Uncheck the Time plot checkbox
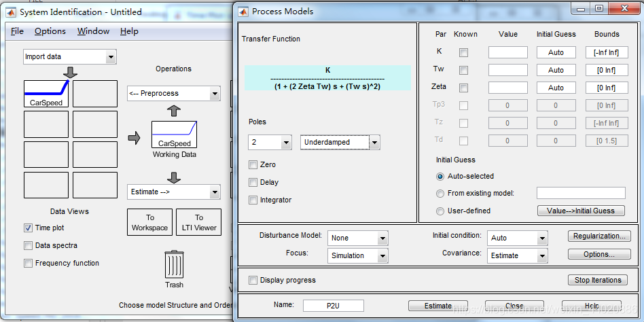The image size is (644, 322). point(28,228)
